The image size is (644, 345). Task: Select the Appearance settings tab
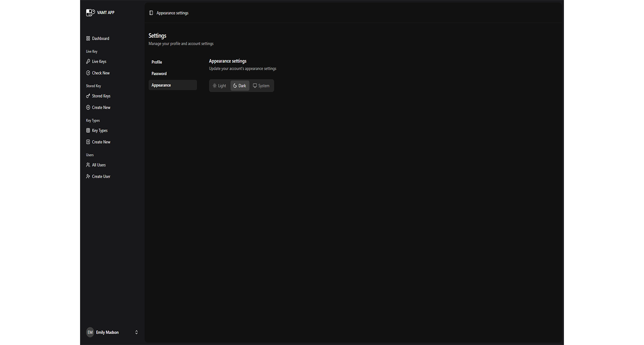161,85
